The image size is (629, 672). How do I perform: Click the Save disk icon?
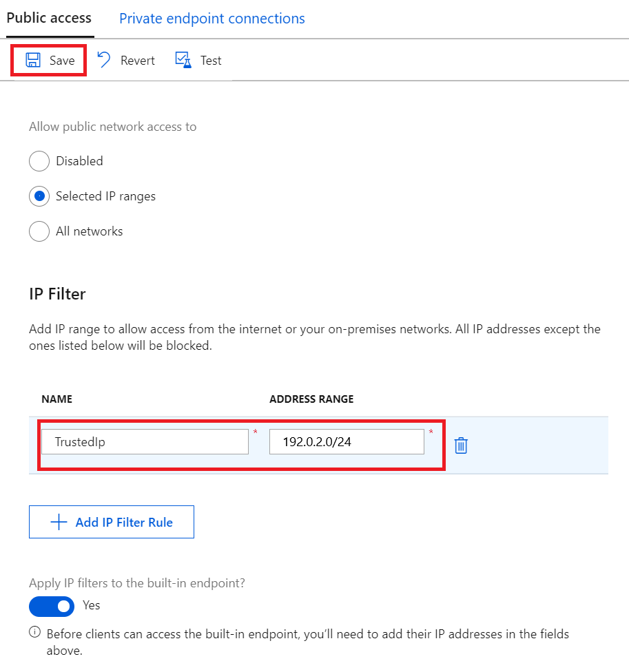coord(32,60)
